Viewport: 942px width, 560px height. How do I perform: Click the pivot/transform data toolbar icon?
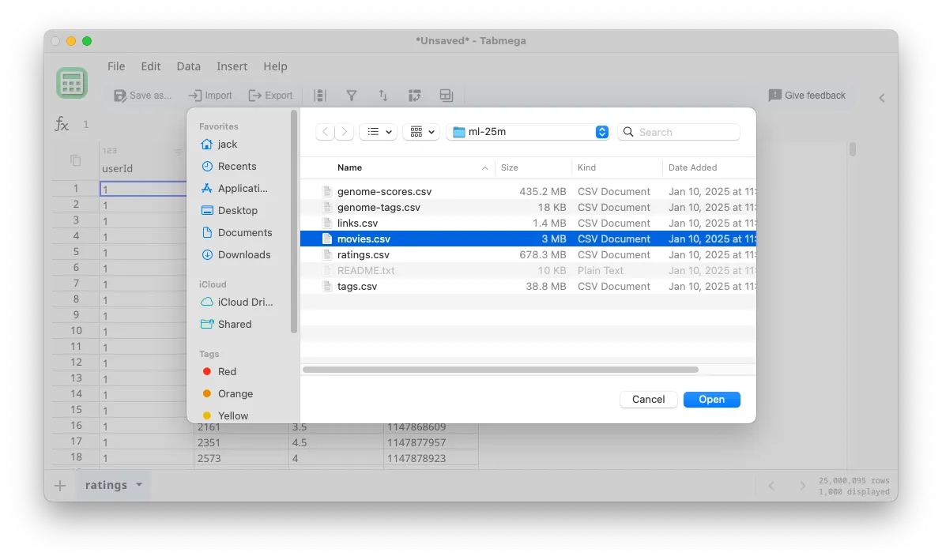(x=414, y=95)
